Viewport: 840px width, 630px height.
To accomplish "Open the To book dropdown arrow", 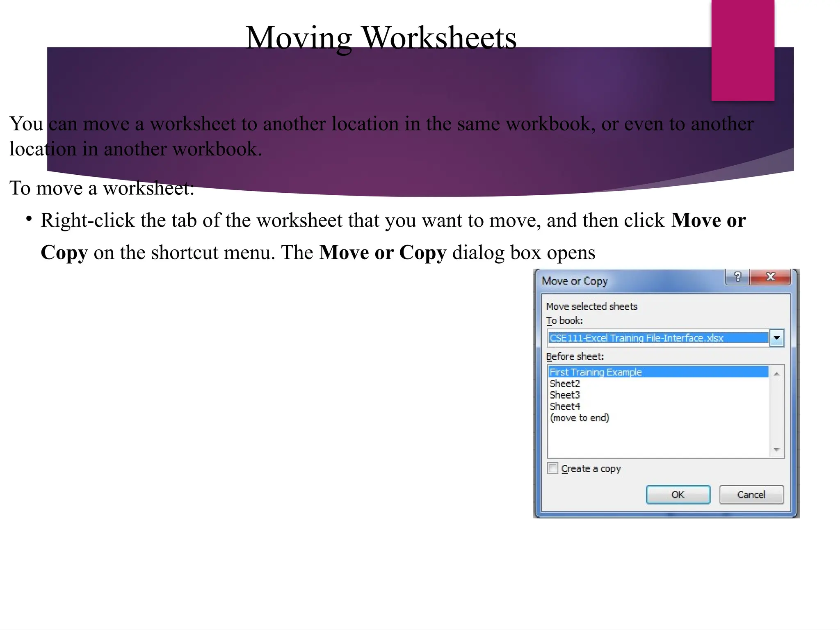I will [x=776, y=338].
